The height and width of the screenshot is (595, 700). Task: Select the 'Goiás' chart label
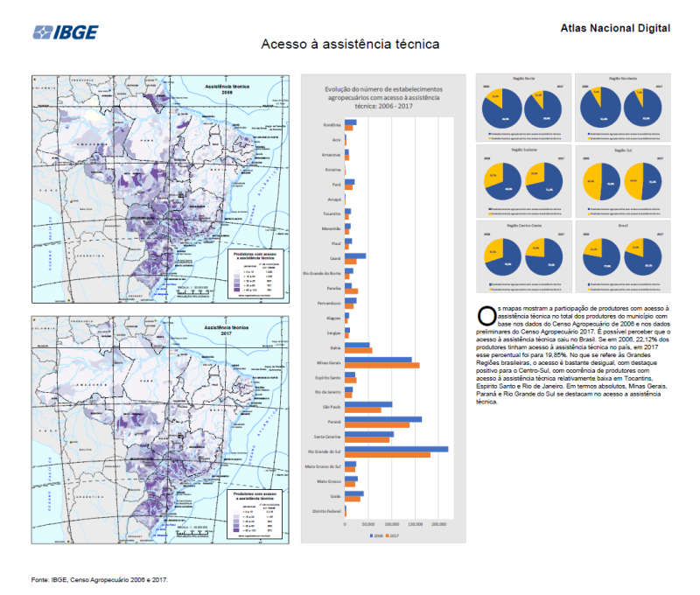click(x=336, y=496)
